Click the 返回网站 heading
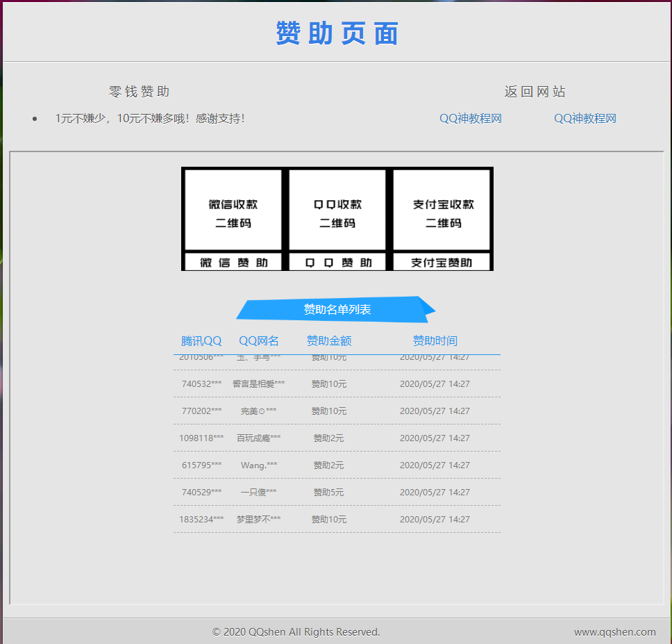The height and width of the screenshot is (644, 672). click(x=535, y=91)
